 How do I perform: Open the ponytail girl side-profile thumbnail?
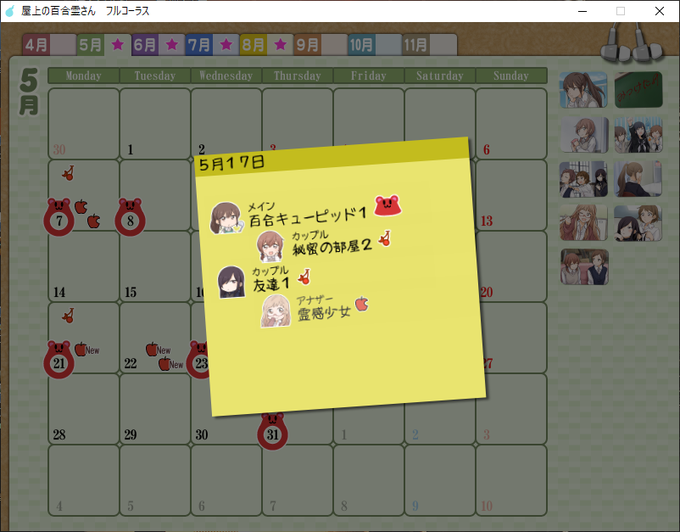coord(638,179)
